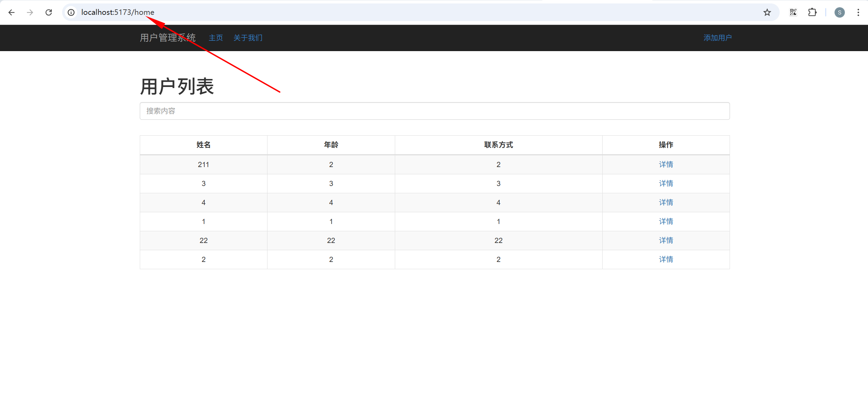Viewport: 868px width, 400px height.
Task: Click the browser forward arrow
Action: tap(30, 13)
